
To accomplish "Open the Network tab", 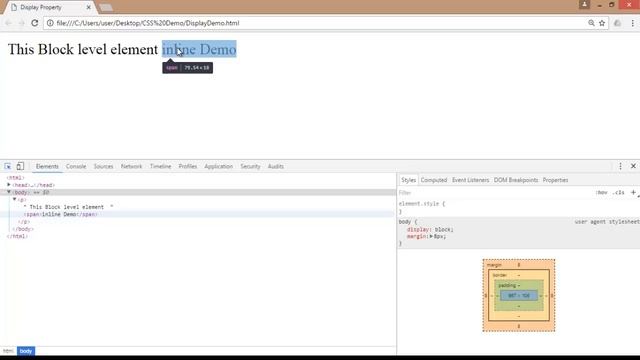I will [131, 167].
